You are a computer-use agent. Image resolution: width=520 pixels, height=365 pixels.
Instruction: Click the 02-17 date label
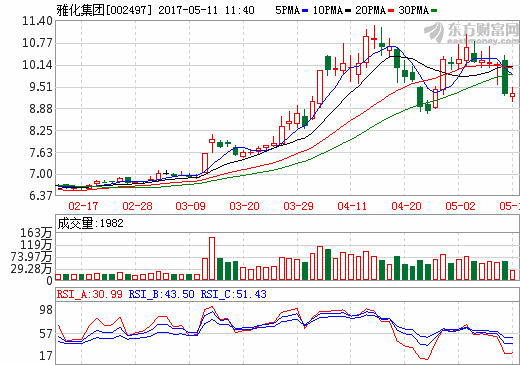click(83, 206)
